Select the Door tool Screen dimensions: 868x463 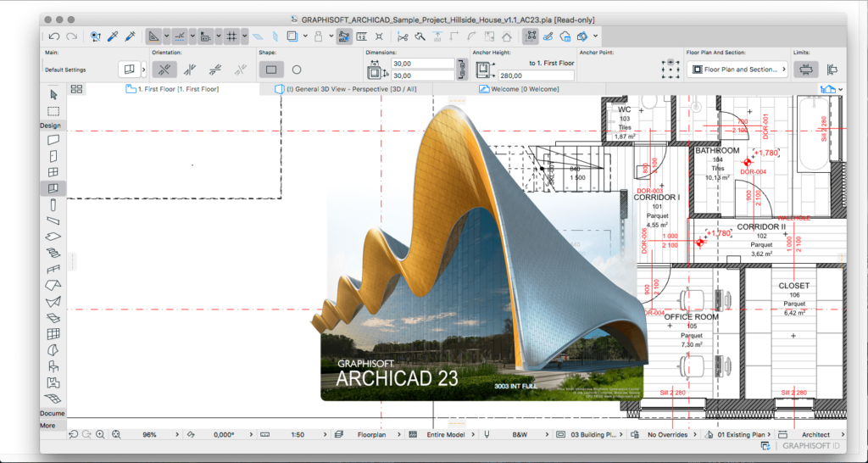(x=53, y=156)
